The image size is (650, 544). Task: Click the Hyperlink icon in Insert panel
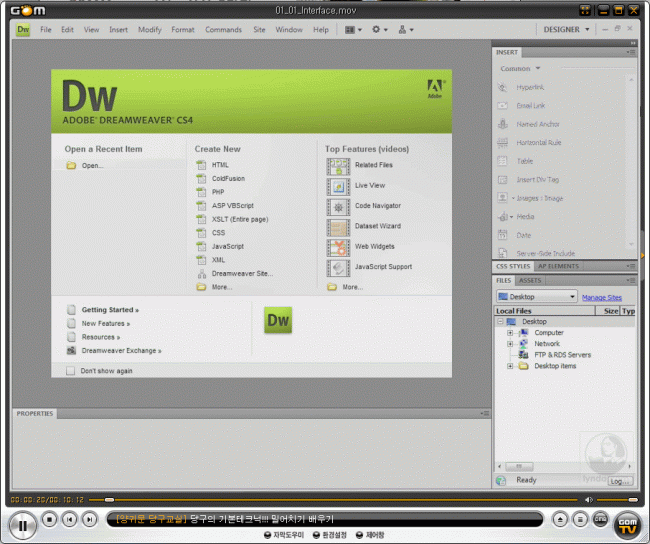(x=503, y=88)
